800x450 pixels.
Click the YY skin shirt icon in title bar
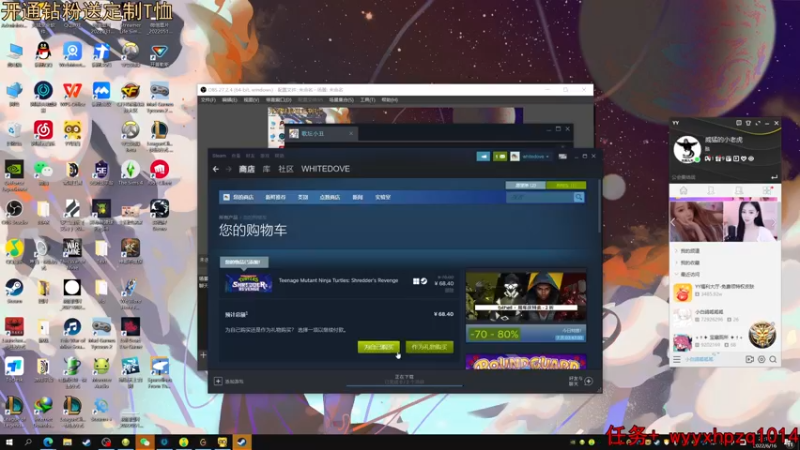point(748,123)
